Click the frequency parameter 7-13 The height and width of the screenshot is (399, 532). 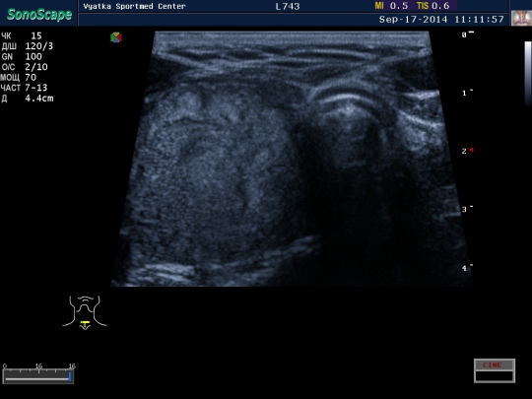click(x=36, y=88)
